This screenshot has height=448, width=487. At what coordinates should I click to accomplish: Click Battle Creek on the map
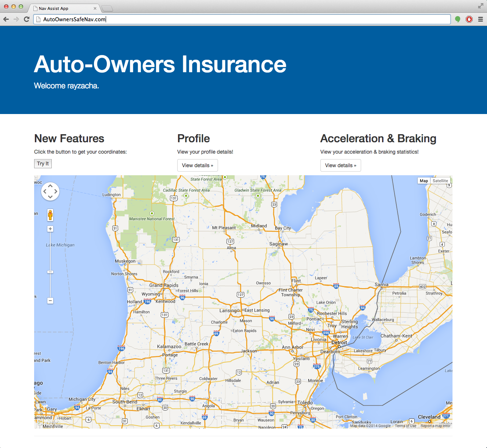[196, 344]
